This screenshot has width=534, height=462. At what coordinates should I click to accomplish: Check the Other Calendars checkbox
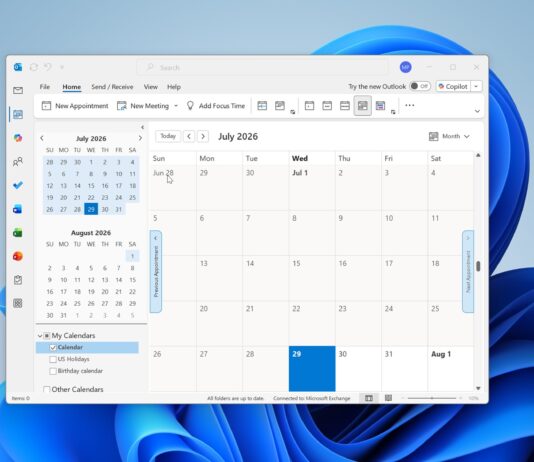pos(47,389)
